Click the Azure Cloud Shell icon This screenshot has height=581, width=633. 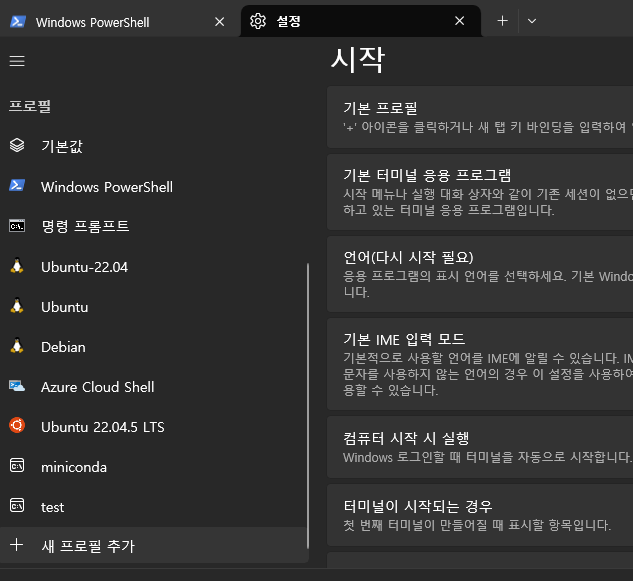coord(17,386)
